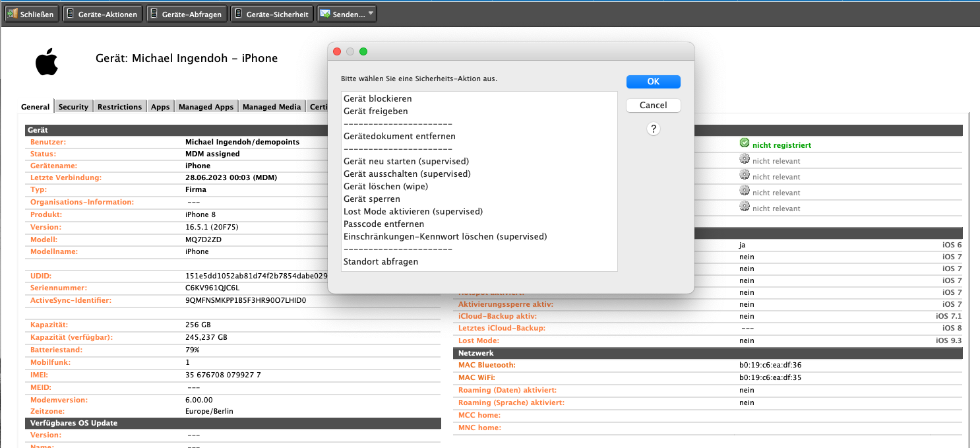This screenshot has width=980, height=448.
Task: Click the 'Aktivierungssperre aktiv:' label
Action: coord(506,304)
